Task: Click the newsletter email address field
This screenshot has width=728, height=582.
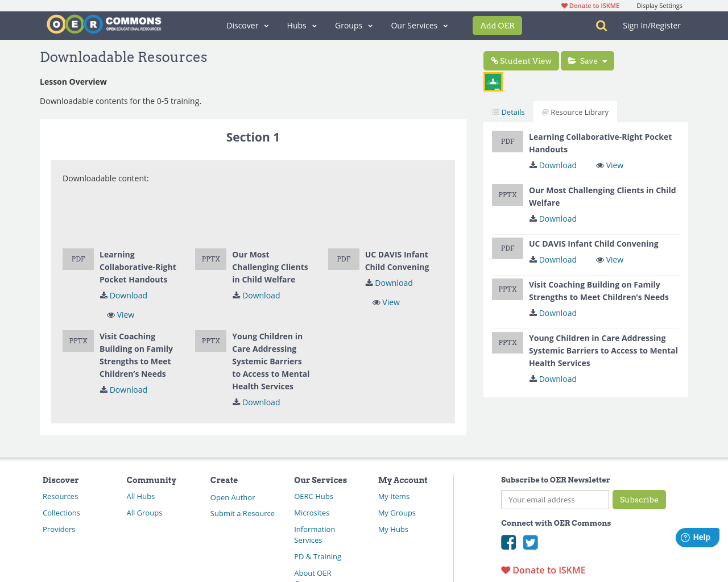Action: [555, 500]
